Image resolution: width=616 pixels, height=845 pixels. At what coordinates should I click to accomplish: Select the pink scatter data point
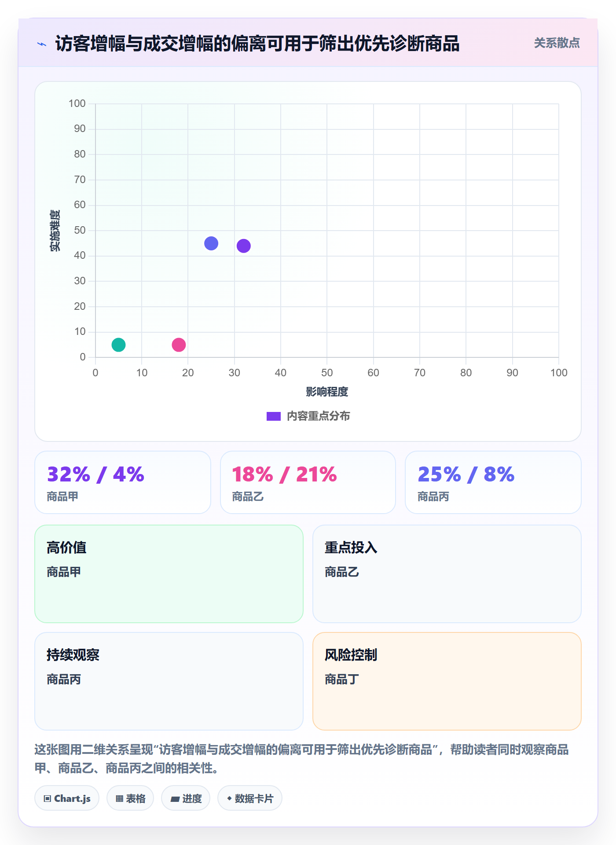point(179,345)
